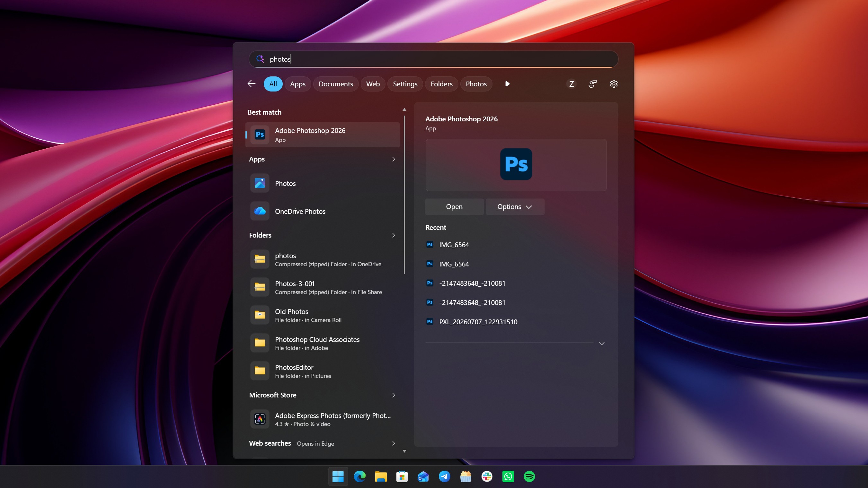Click the account switch icon next to Z
The width and height of the screenshot is (868, 488).
(592, 84)
